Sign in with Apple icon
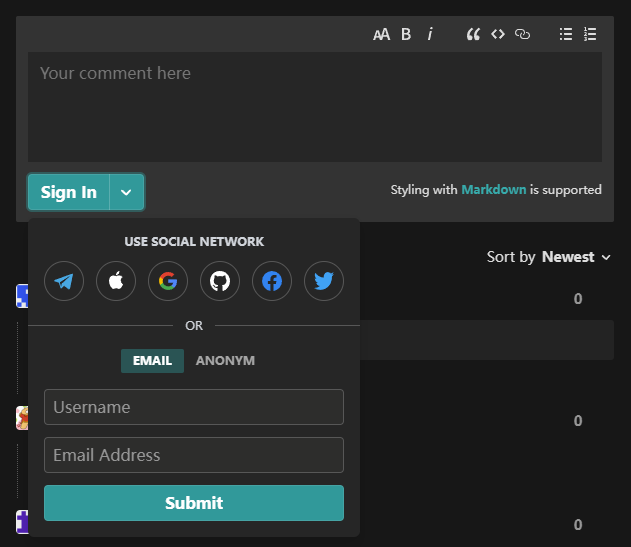Screen dimensions: 631x547 click(x=116, y=281)
